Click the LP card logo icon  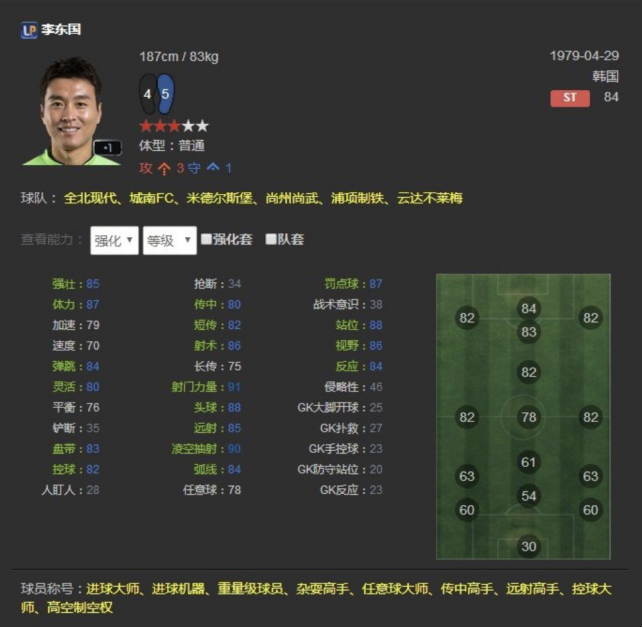coord(29,30)
